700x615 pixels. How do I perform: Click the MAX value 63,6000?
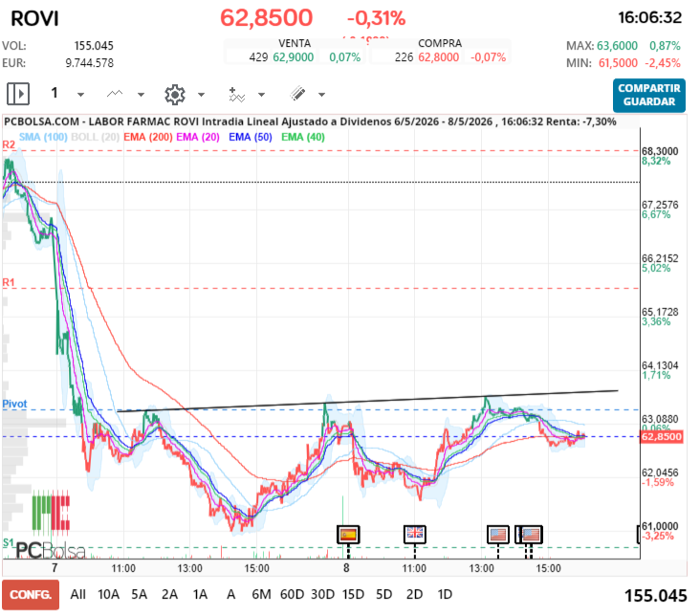click(x=617, y=46)
